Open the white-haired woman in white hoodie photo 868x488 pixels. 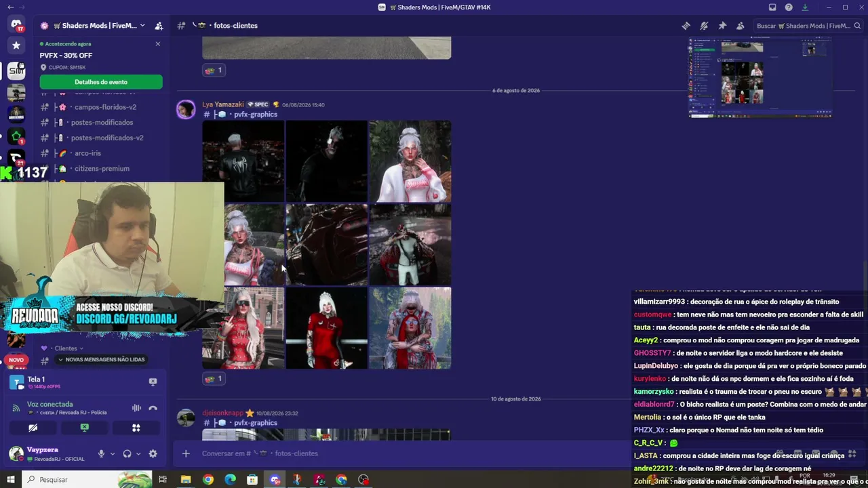coord(410,161)
